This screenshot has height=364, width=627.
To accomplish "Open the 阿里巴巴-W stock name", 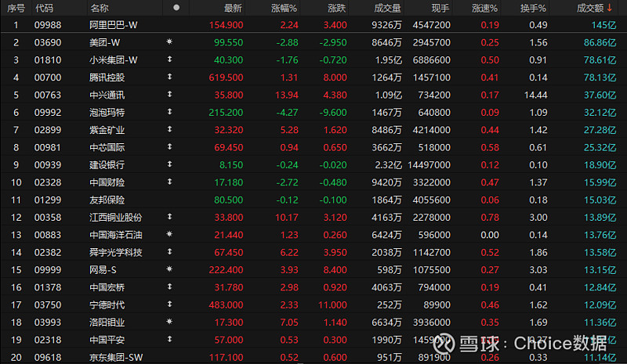I will [114, 25].
